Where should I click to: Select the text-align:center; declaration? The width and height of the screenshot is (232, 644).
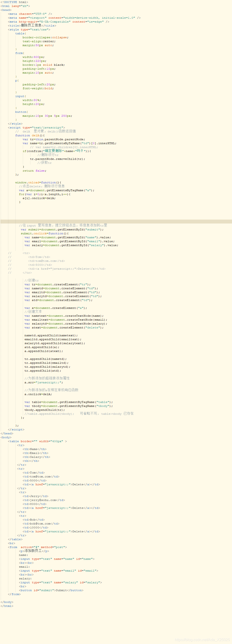pos(39,41)
